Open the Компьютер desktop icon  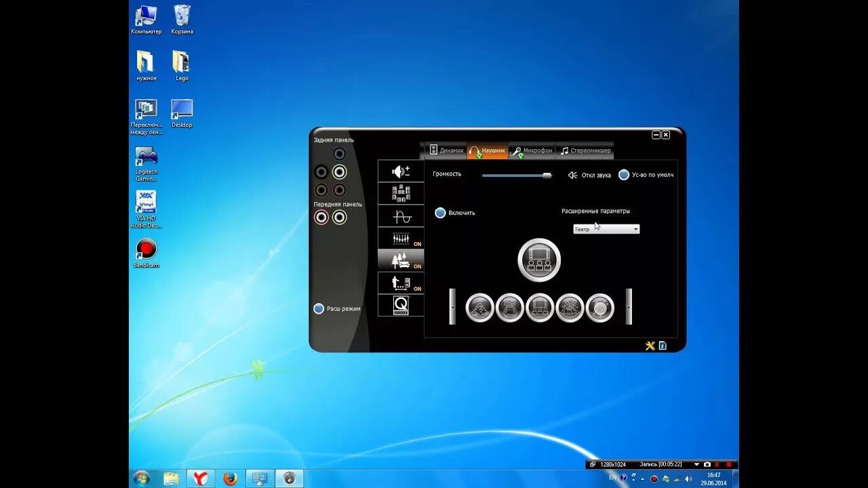tap(146, 20)
